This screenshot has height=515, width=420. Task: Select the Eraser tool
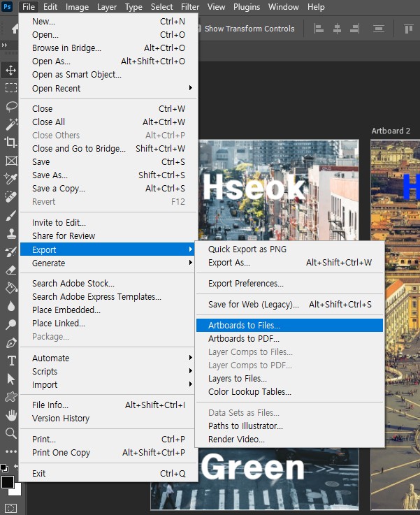(x=11, y=270)
